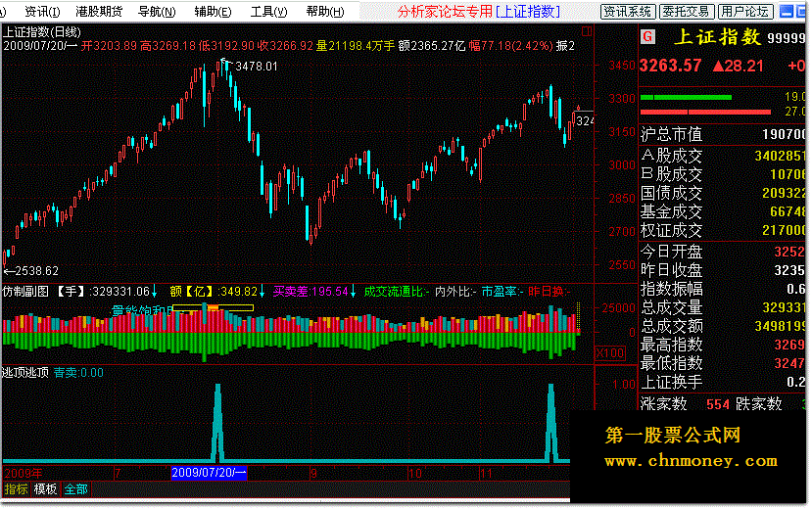Click the 国债成交 row
The width and height of the screenshot is (812, 509).
[724, 193]
